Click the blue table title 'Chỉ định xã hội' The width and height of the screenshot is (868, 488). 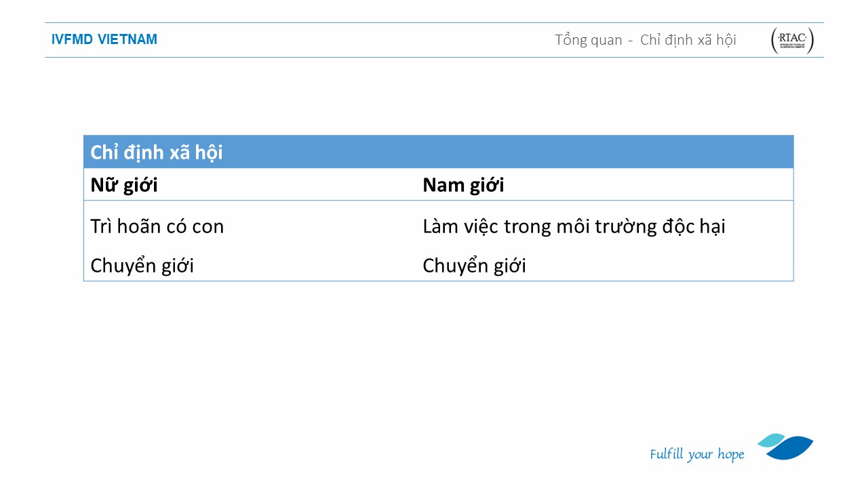click(x=157, y=152)
